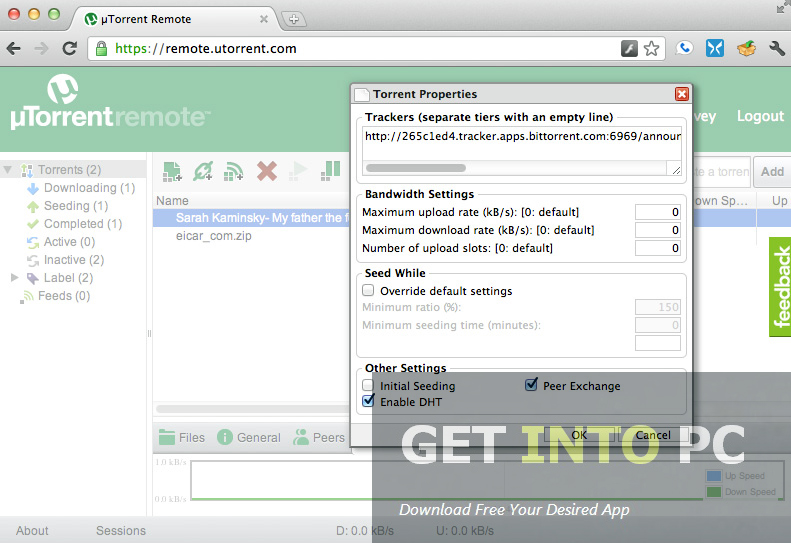Click the sidebar splitter handle

pyautogui.click(x=149, y=334)
